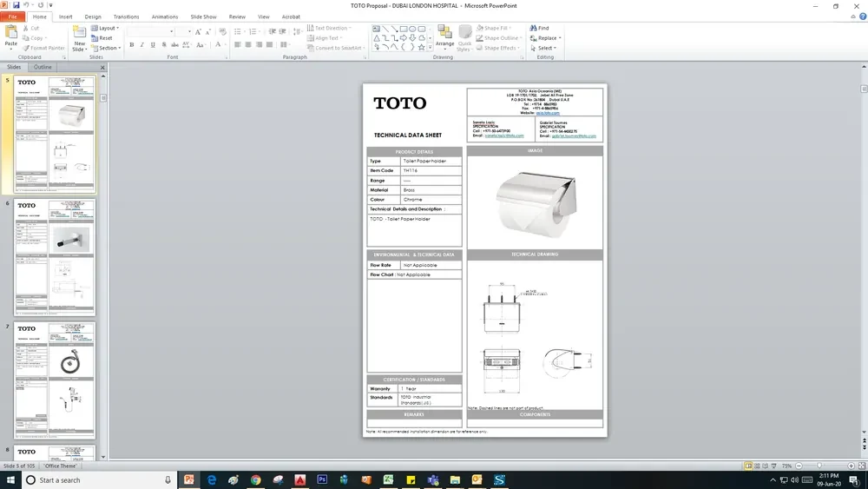Click the Windows Start button

point(10,479)
